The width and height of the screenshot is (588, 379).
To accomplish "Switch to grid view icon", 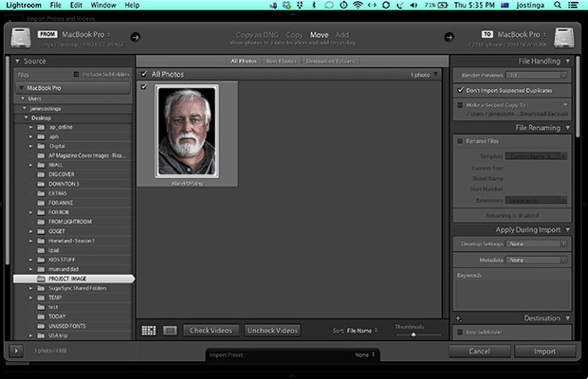I will (x=149, y=331).
